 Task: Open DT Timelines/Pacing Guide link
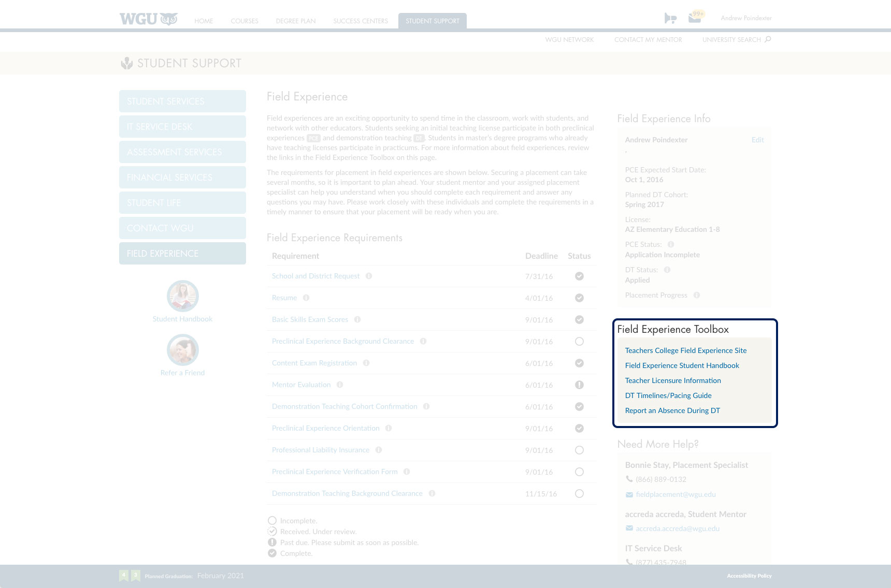pos(668,395)
